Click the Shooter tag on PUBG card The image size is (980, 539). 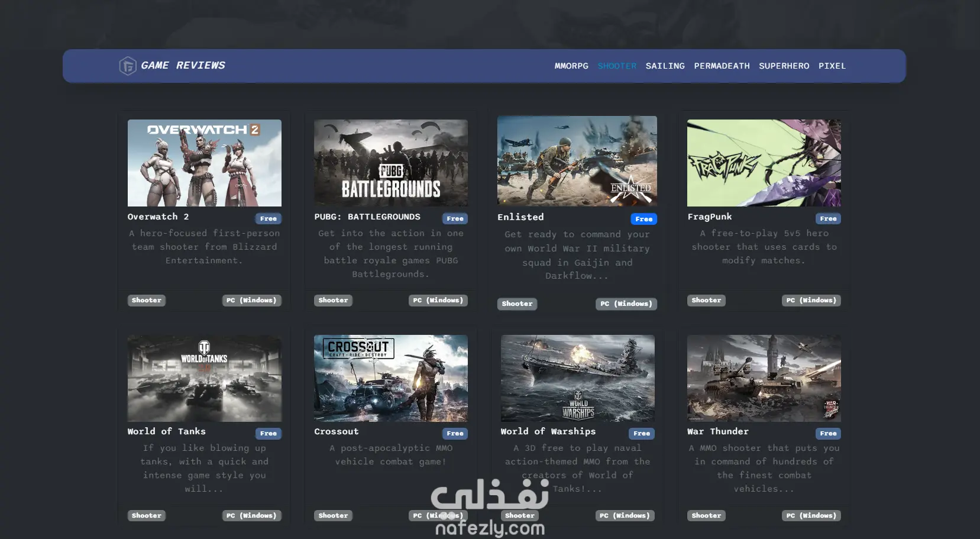pyautogui.click(x=334, y=300)
